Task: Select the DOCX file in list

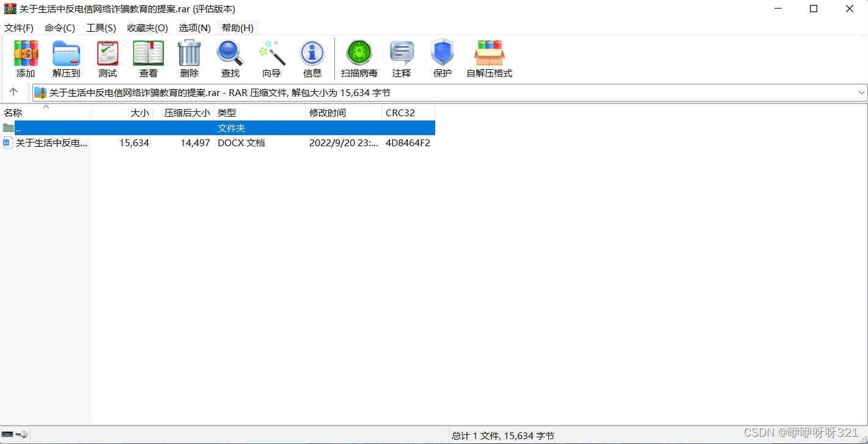Action: point(51,143)
